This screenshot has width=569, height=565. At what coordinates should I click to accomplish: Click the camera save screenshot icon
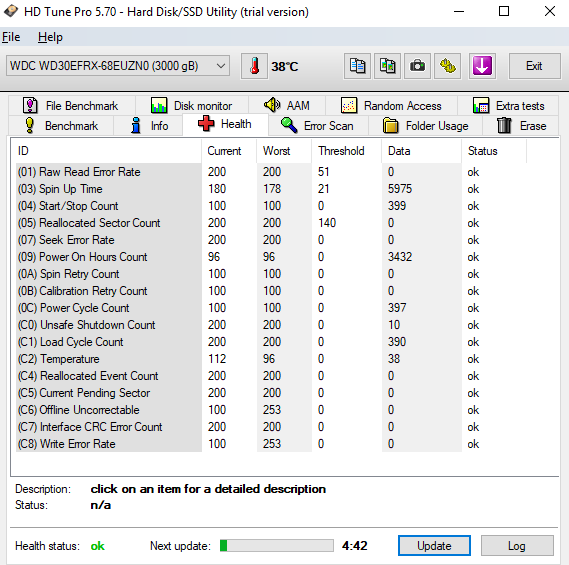[418, 66]
